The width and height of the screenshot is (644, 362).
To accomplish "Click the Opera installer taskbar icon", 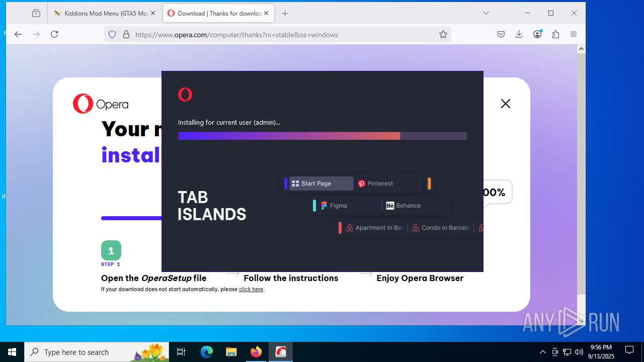I will click(x=281, y=352).
